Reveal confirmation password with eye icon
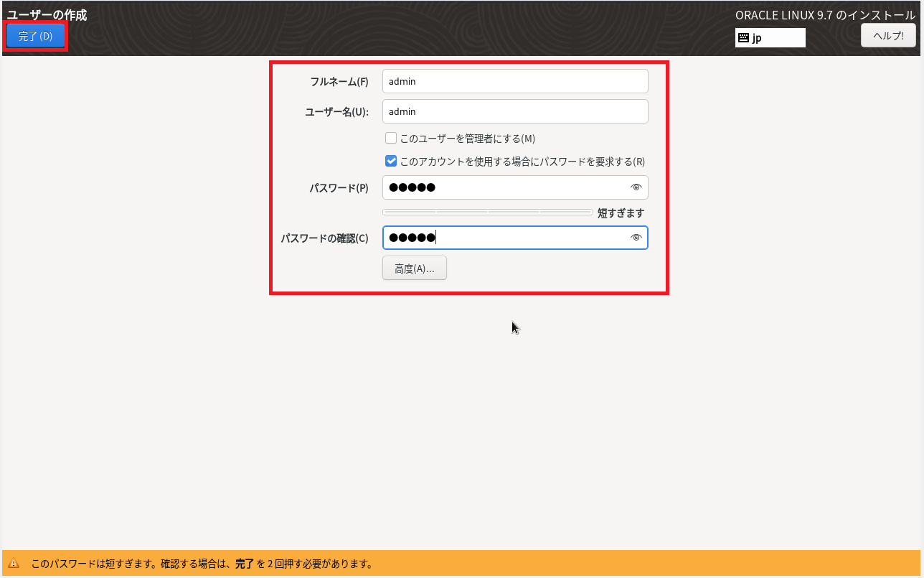924x578 pixels. [x=635, y=238]
